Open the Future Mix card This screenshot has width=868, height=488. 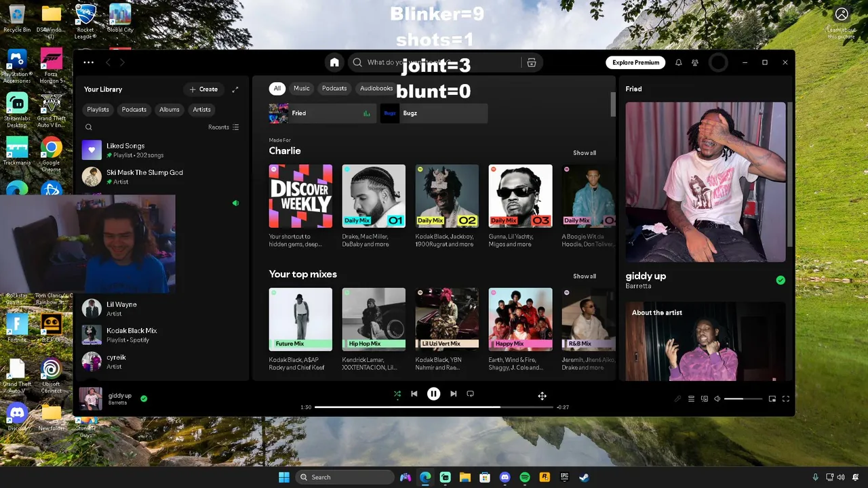pos(300,329)
